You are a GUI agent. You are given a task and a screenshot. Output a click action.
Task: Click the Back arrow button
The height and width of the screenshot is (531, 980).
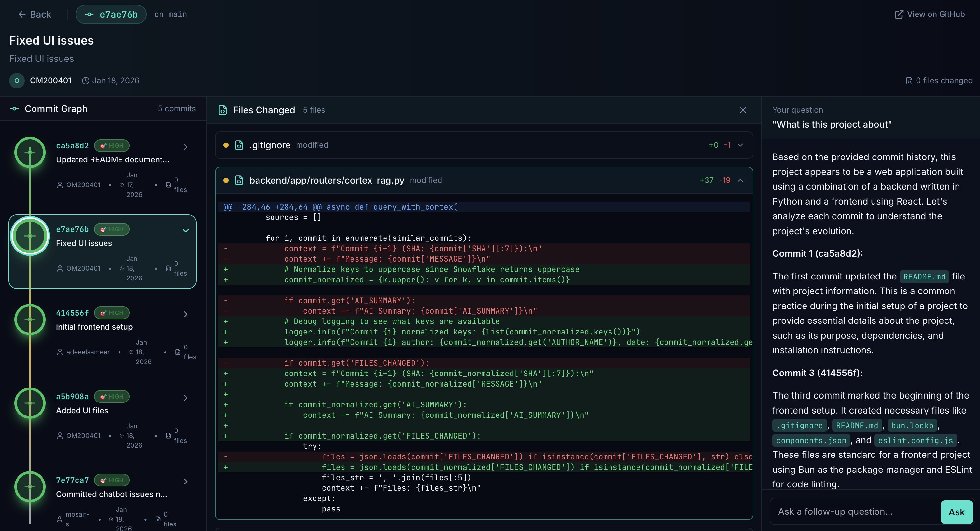coord(34,14)
